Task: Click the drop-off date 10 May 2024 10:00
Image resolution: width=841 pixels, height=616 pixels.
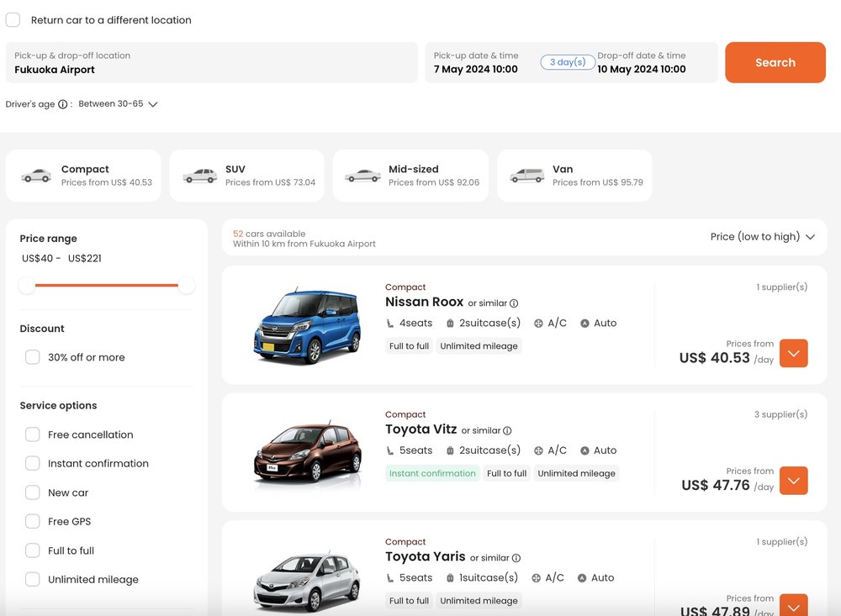Action: click(642, 69)
